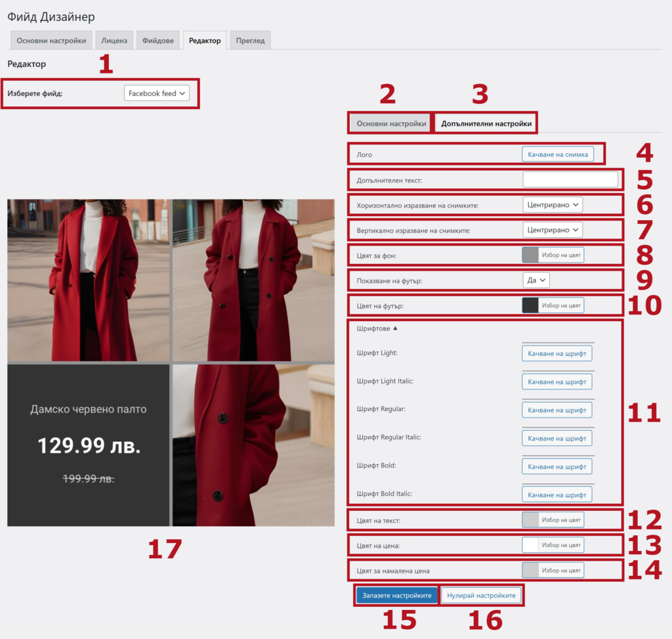Viewport: 672px width, 639px height.
Task: Click the Запазете настройките button
Action: 396,596
